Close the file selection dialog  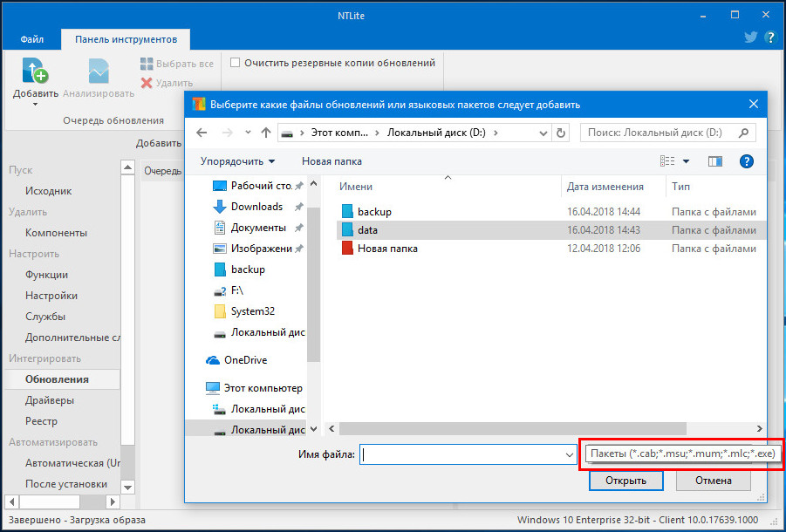point(754,104)
